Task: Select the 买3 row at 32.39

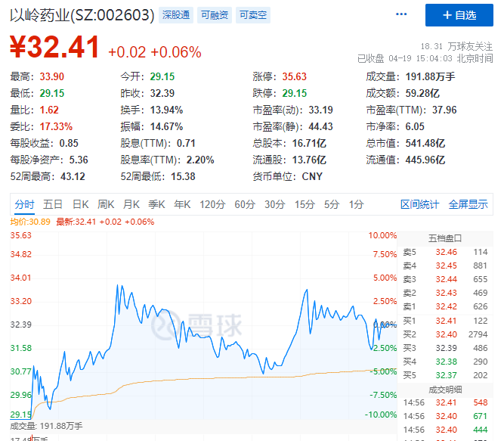Action: coord(445,348)
